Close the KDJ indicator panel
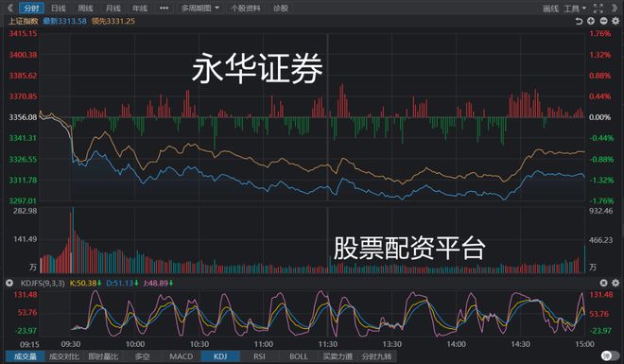Viewport: 624px width, 364px height. tap(603, 283)
